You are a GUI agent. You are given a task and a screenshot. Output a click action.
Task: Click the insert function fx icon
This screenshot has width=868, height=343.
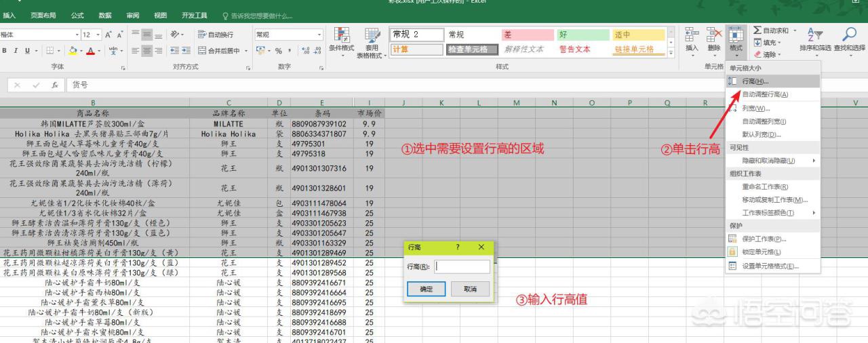click(54, 85)
